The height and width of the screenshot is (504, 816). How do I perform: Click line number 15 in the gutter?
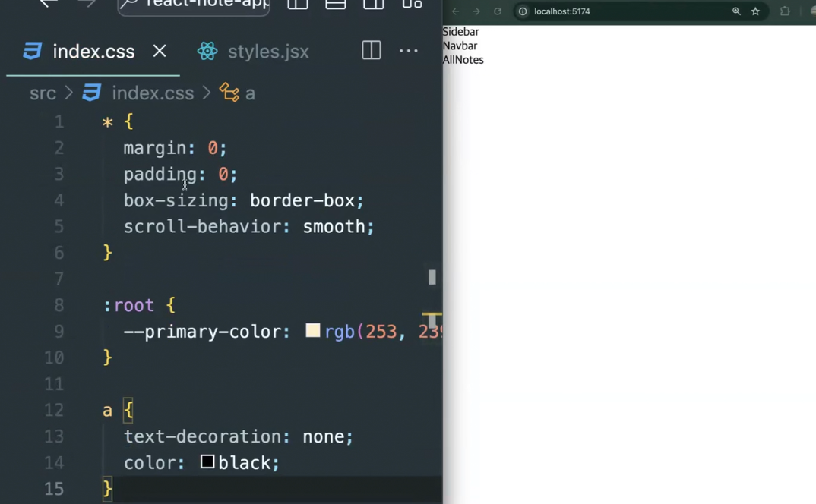coord(54,489)
